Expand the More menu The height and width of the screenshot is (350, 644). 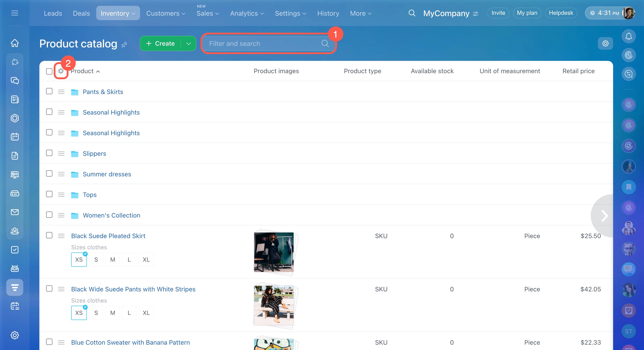[x=360, y=13]
